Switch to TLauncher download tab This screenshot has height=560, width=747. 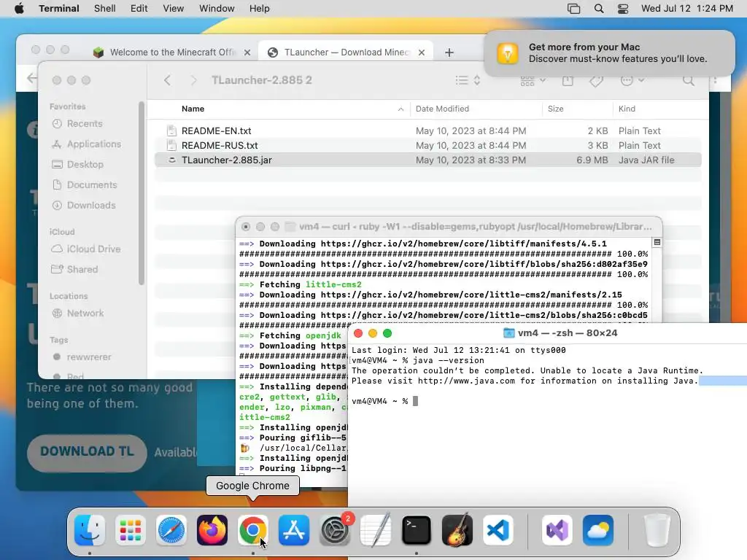347,52
